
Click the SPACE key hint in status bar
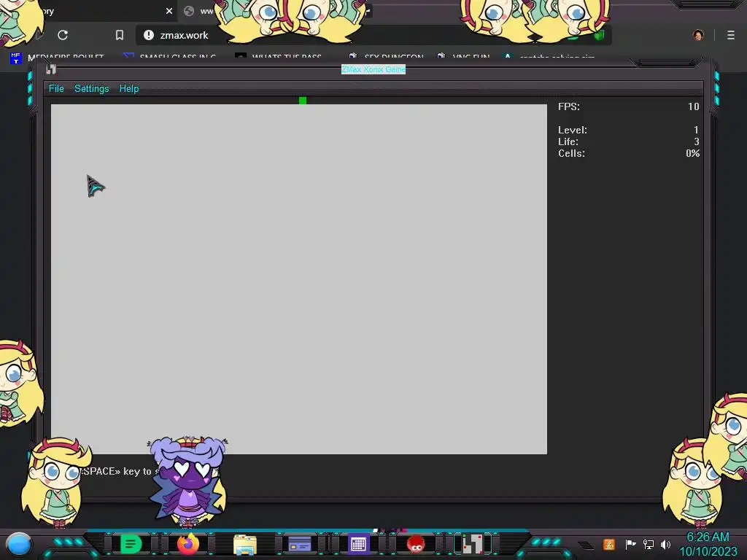click(119, 472)
